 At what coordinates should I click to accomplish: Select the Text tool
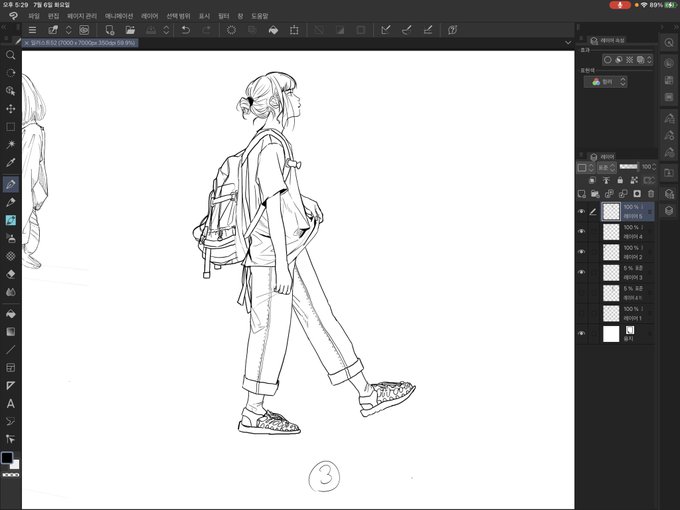(x=10, y=404)
